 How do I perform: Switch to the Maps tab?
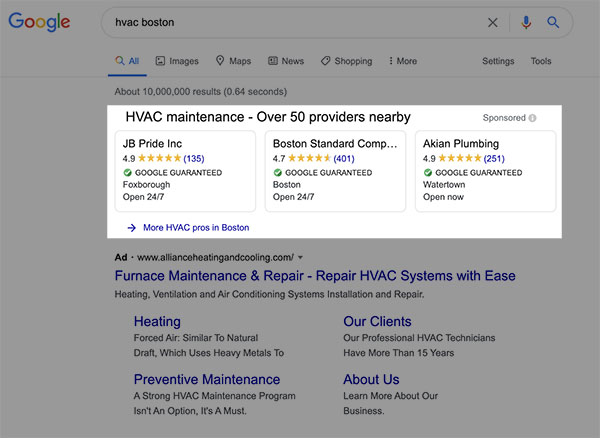233,61
